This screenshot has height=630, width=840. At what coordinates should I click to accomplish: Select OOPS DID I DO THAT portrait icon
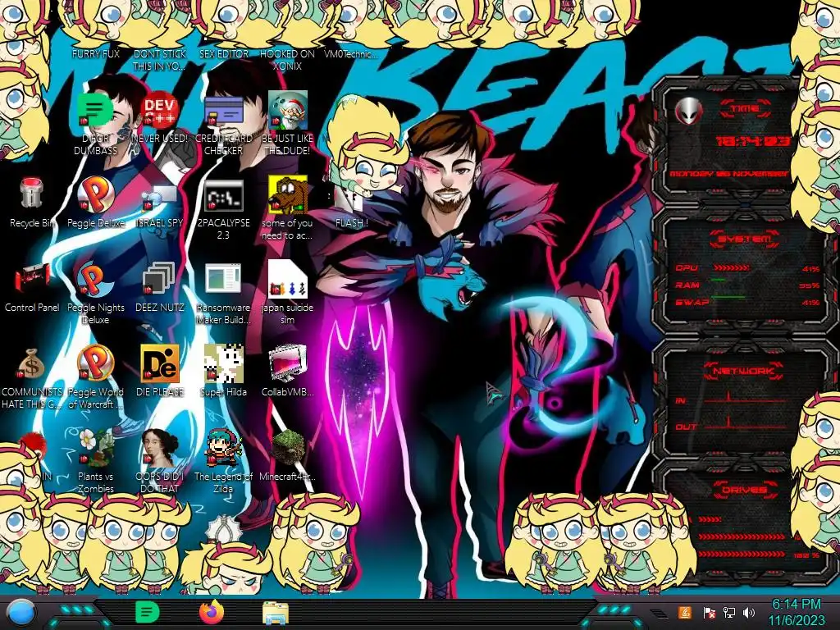pos(160,448)
